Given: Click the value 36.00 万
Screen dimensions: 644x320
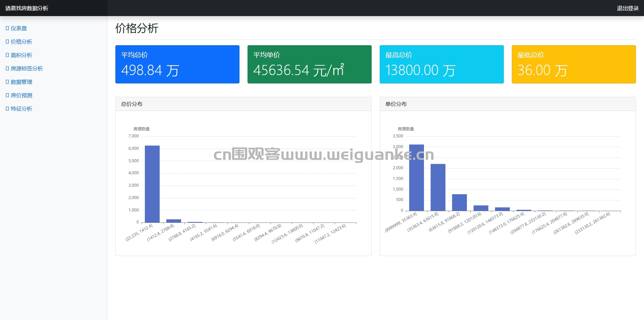Looking at the screenshot, I should (x=542, y=70).
